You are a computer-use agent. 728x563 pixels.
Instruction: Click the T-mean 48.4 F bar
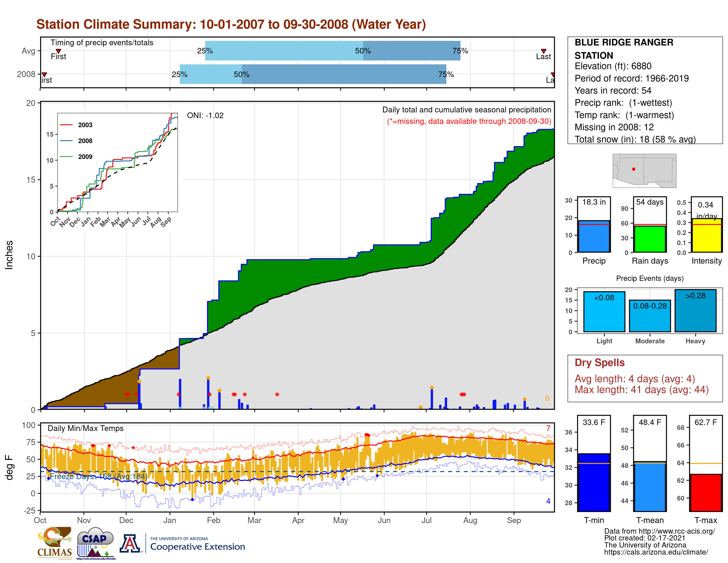(x=650, y=487)
